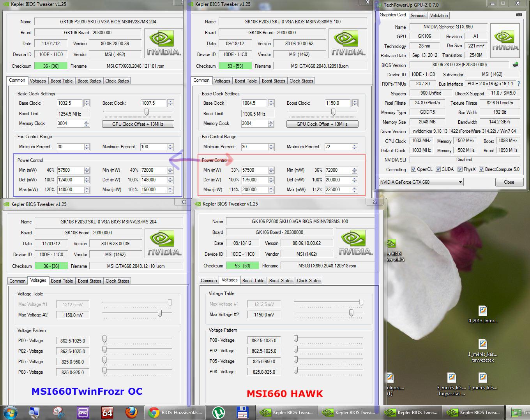
Task: Click the Release Date Sep 13, 2012 value
Action: [424, 55]
